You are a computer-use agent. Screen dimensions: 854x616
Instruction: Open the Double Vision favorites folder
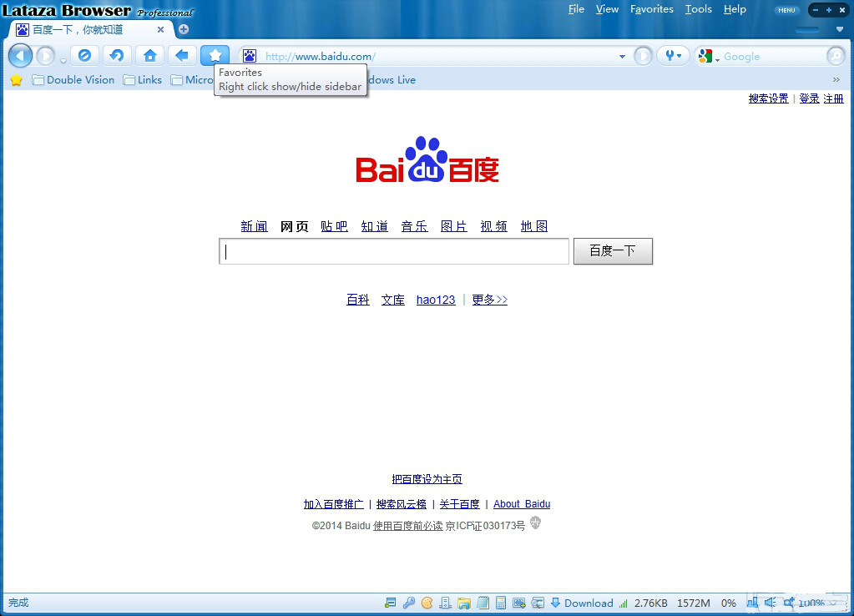pyautogui.click(x=73, y=80)
